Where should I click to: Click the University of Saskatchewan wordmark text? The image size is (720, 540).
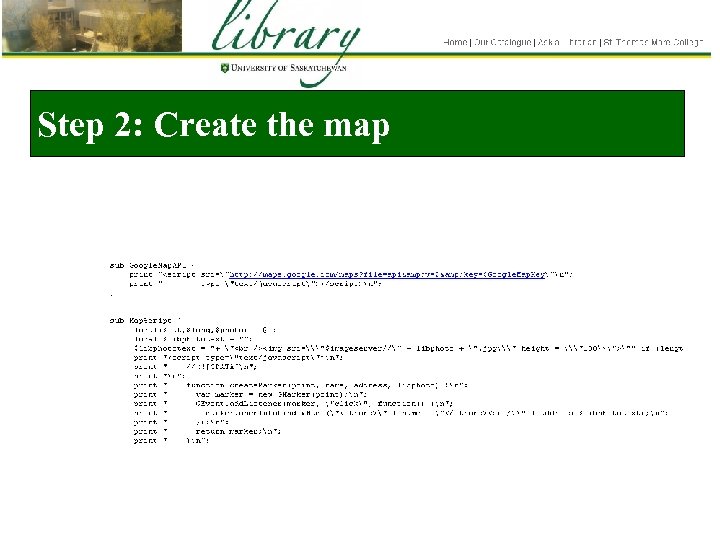(x=288, y=68)
